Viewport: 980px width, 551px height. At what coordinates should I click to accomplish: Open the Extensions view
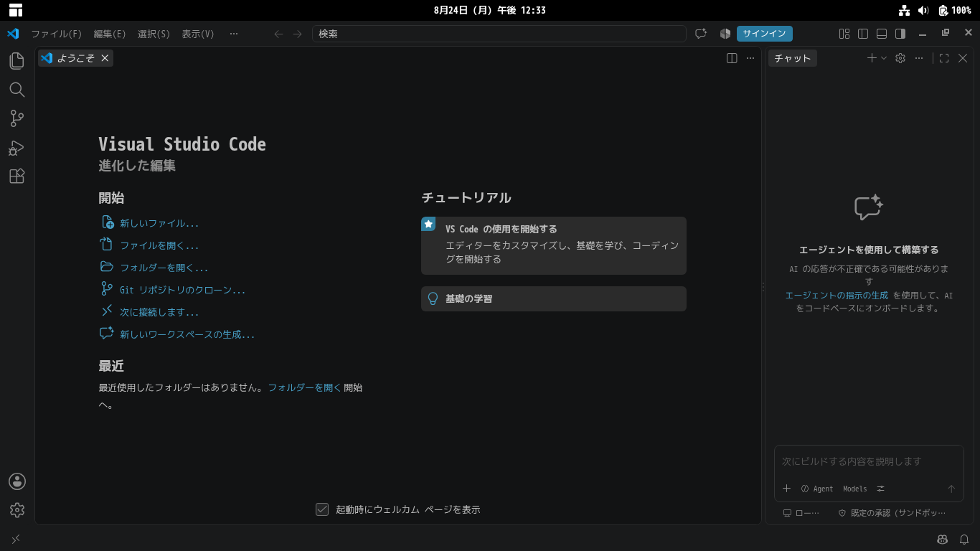17,176
